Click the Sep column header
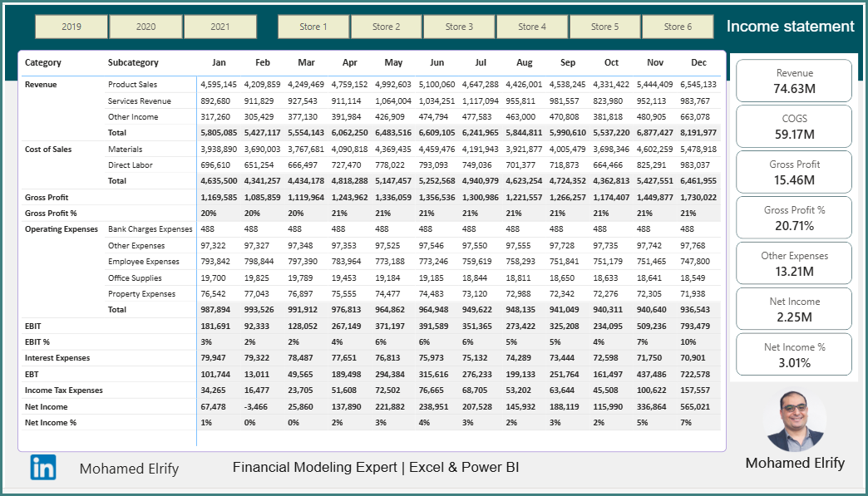 568,62
